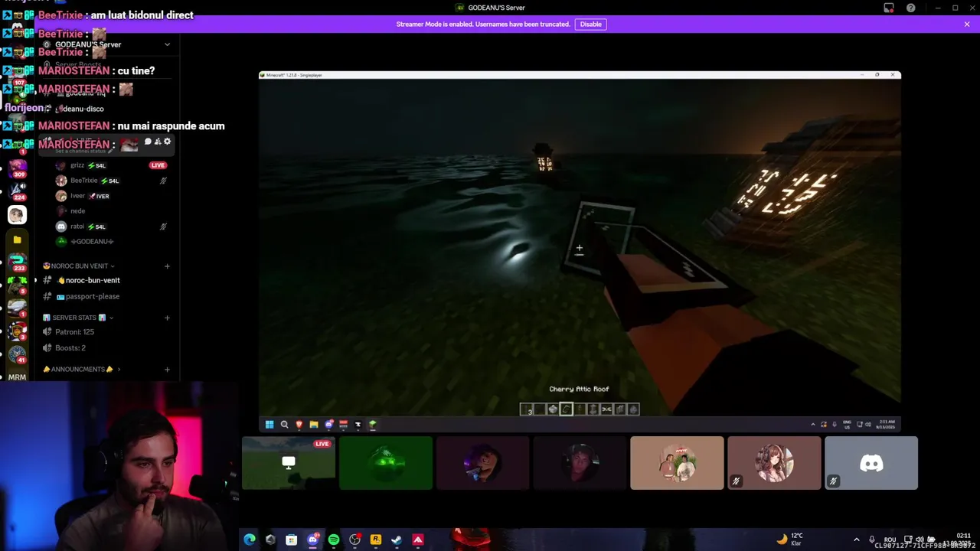This screenshot has width=980, height=551.
Task: Select the Discord logo participant tile
Action: coord(871,463)
